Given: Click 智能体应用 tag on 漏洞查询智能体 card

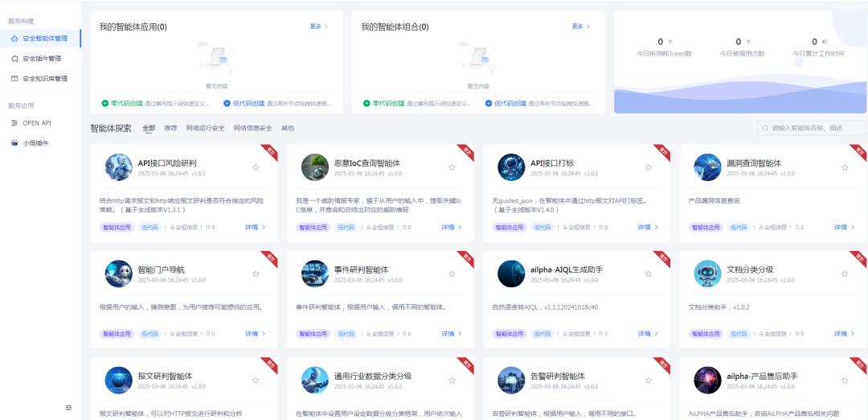Looking at the screenshot, I should 706,227.
